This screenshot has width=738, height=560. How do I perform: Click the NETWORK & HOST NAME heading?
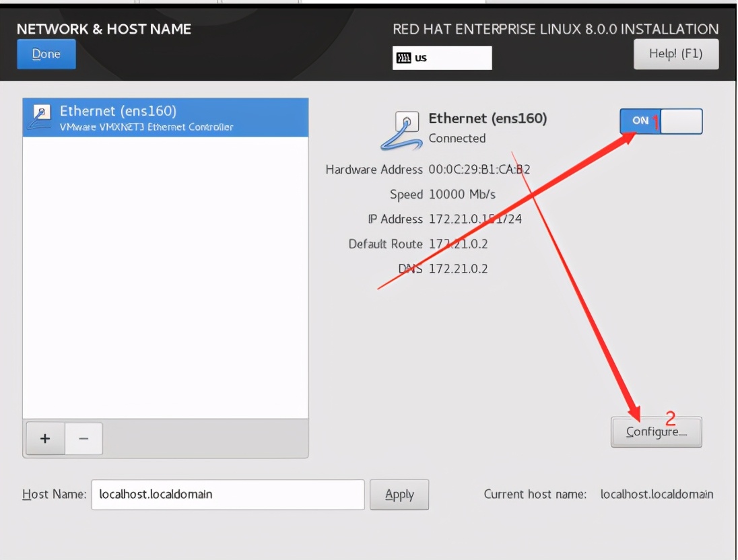click(104, 29)
